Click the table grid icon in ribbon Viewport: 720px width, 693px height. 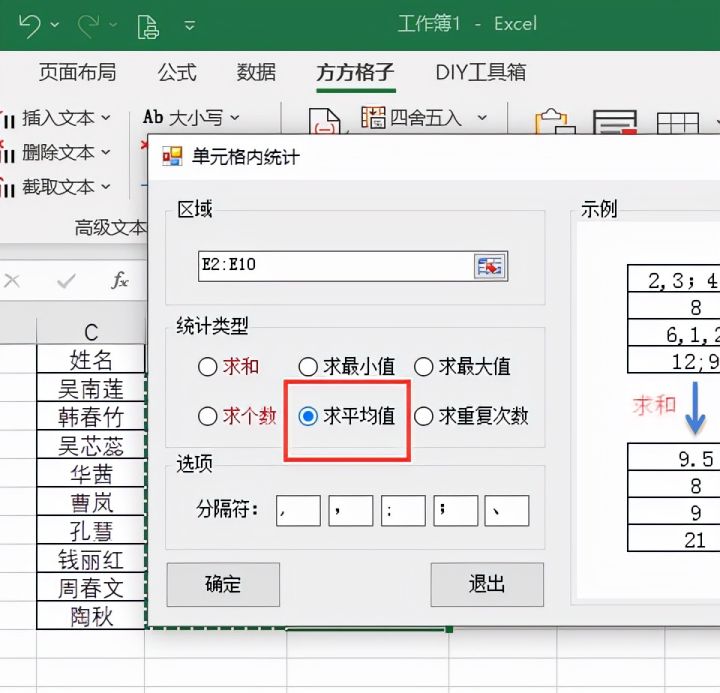point(678,123)
